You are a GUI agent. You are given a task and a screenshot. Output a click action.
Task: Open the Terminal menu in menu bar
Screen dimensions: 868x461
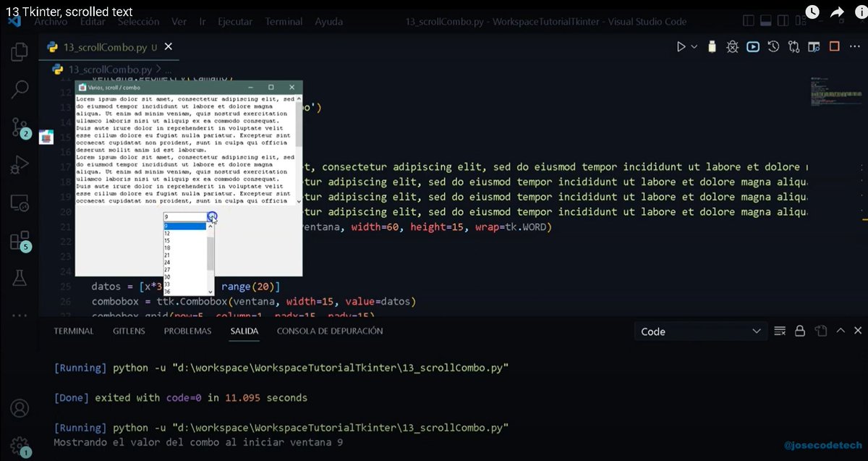[284, 22]
